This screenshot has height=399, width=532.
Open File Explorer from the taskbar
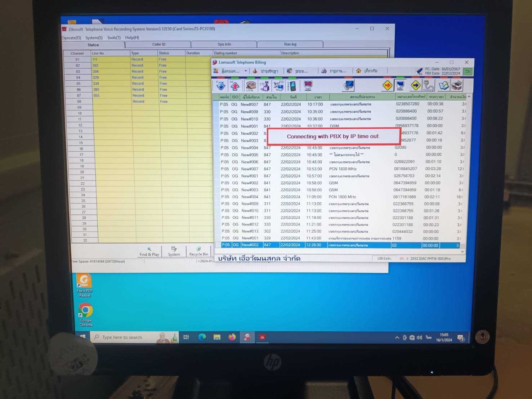[217, 337]
